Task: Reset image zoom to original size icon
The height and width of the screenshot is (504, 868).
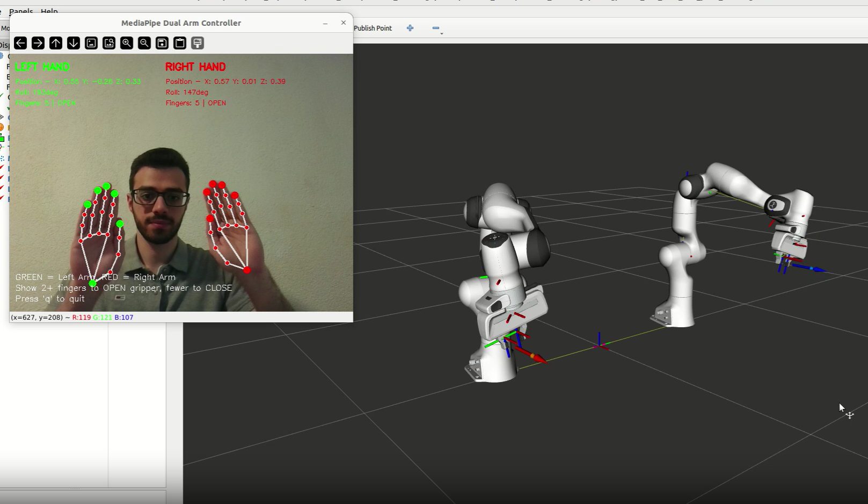Action: point(91,43)
